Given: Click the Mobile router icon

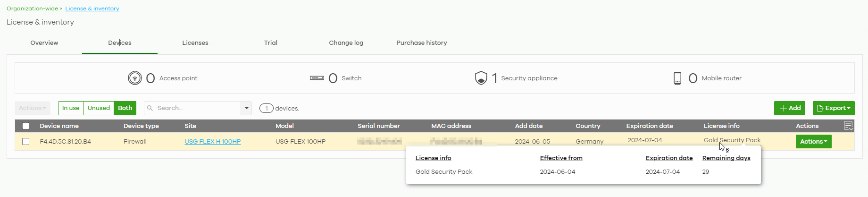Looking at the screenshot, I should pos(677,78).
